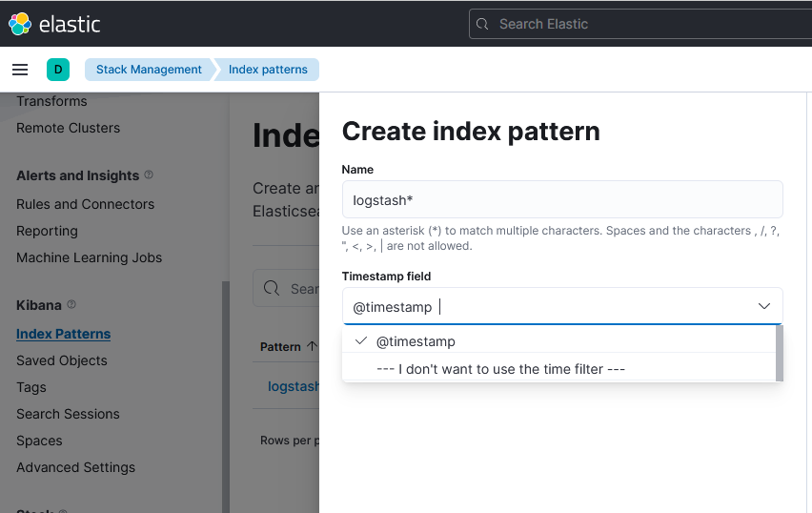Open Machine Learning Jobs

[89, 257]
